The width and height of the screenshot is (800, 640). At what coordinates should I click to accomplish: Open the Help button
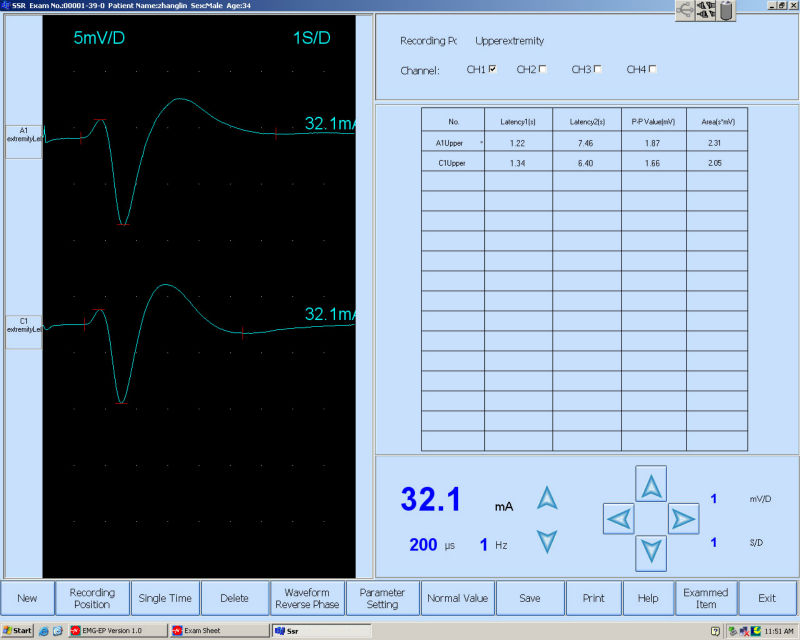click(x=648, y=598)
